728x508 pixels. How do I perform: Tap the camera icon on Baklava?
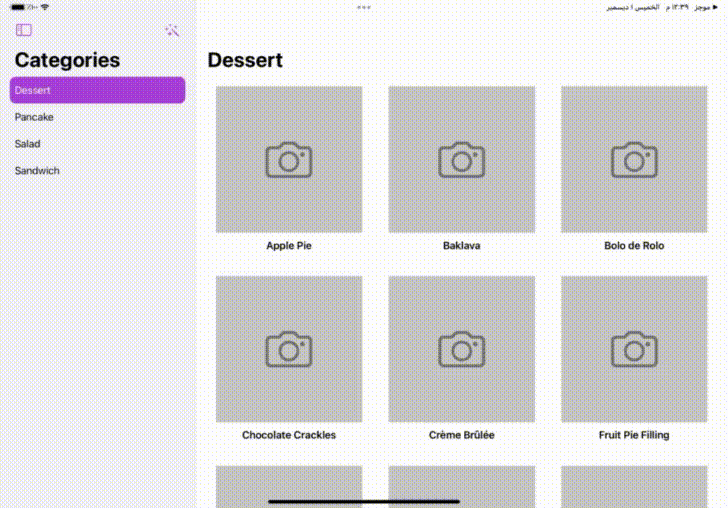[x=462, y=160]
